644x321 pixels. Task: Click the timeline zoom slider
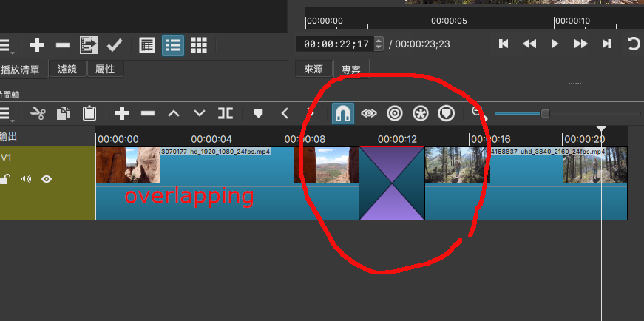(545, 113)
